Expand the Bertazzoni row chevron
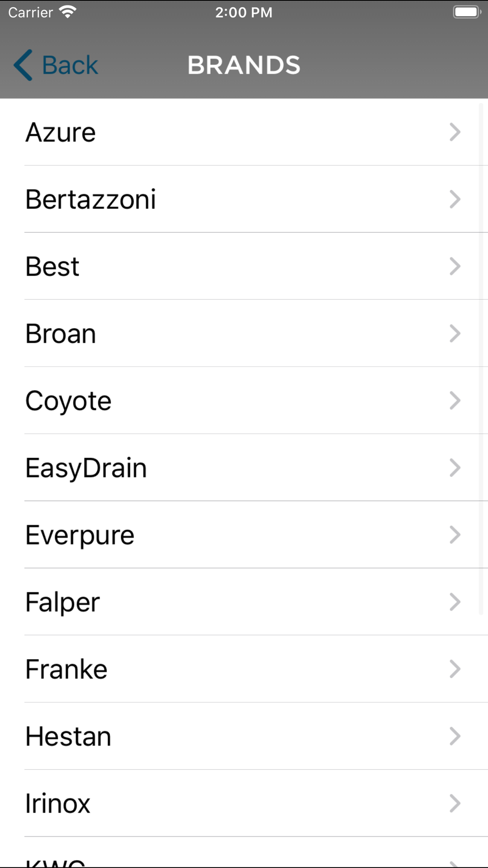The image size is (488, 868). click(x=455, y=199)
